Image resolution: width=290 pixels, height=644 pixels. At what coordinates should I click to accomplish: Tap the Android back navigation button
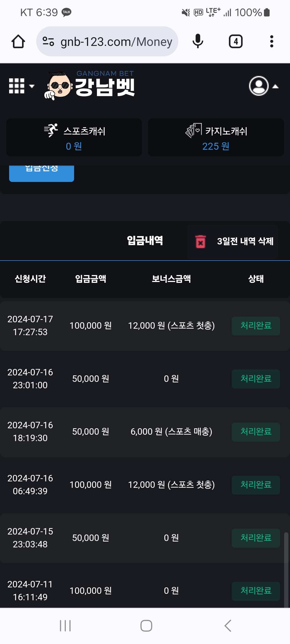[228, 626]
